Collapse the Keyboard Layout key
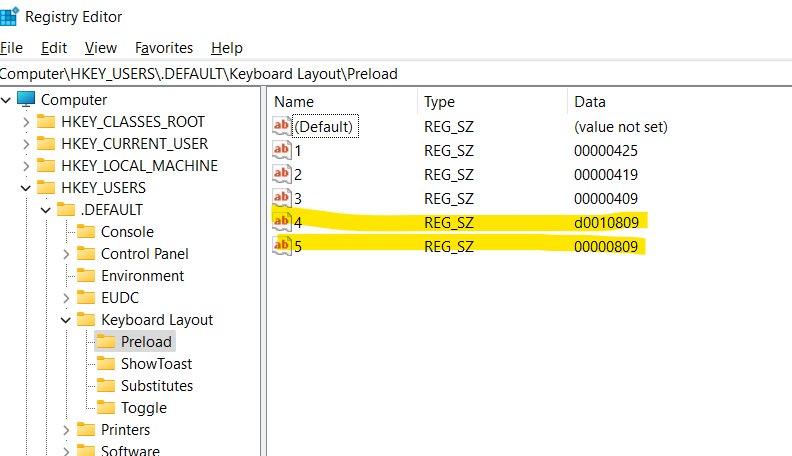The height and width of the screenshot is (456, 792). [x=66, y=320]
